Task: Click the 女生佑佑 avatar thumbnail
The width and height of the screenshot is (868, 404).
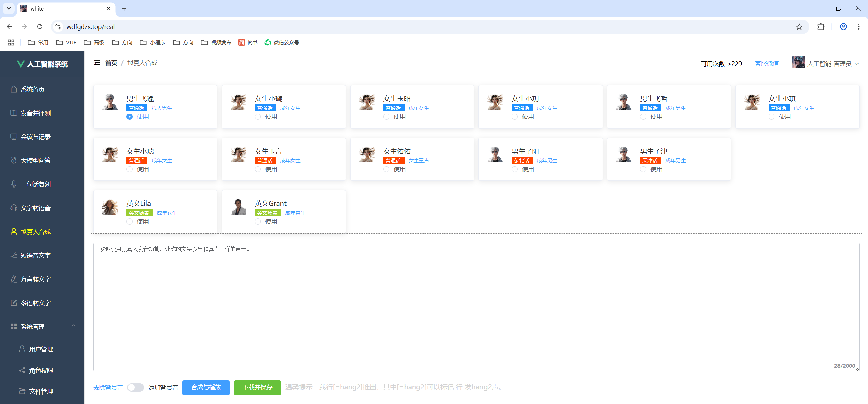Action: pyautogui.click(x=367, y=155)
